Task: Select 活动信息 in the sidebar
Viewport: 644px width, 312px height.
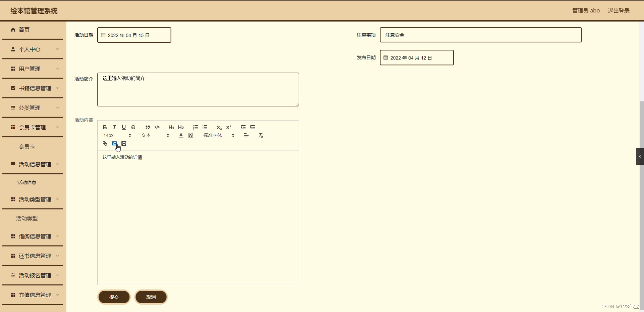Action: click(x=27, y=182)
